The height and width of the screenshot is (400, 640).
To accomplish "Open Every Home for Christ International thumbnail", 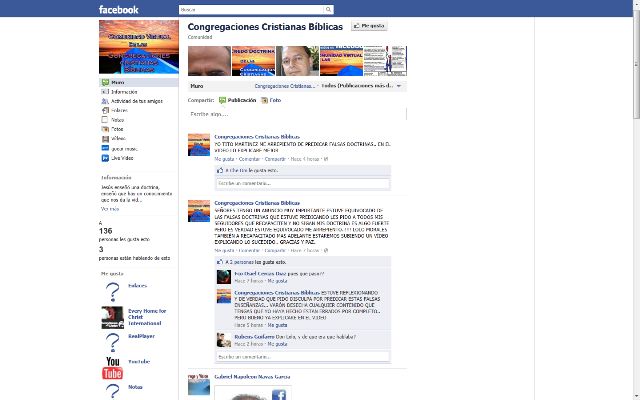I will pos(113,318).
